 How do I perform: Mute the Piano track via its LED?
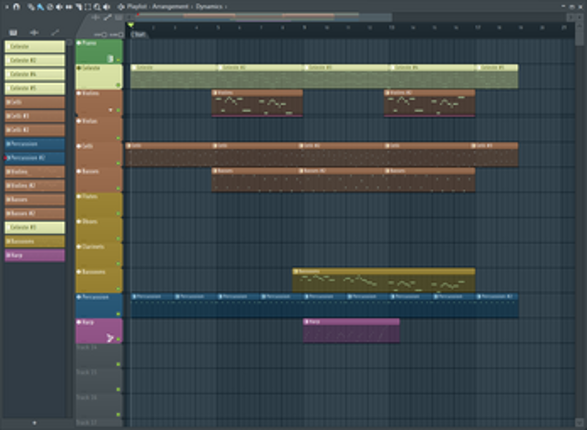point(118,60)
